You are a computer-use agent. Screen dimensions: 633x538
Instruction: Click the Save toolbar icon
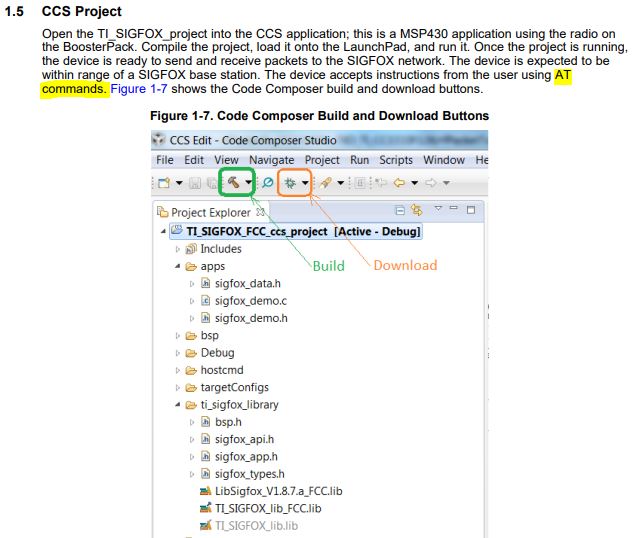[x=195, y=183]
